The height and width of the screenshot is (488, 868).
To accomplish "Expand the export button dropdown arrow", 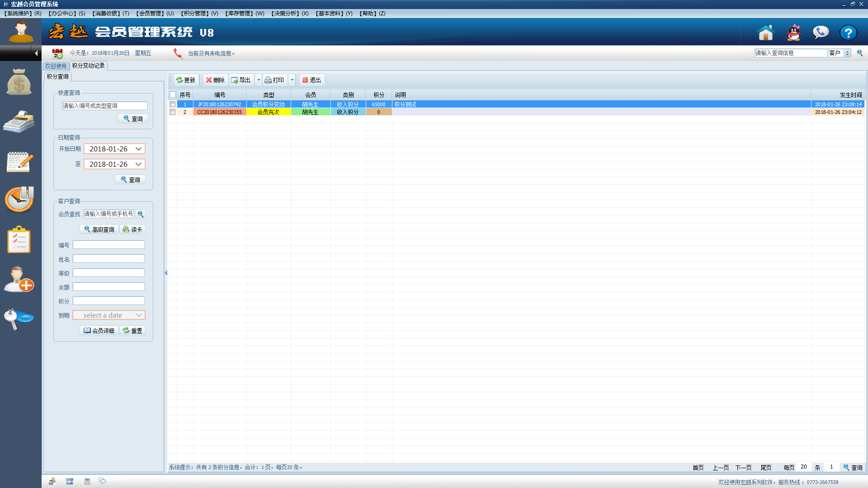I will coord(259,80).
